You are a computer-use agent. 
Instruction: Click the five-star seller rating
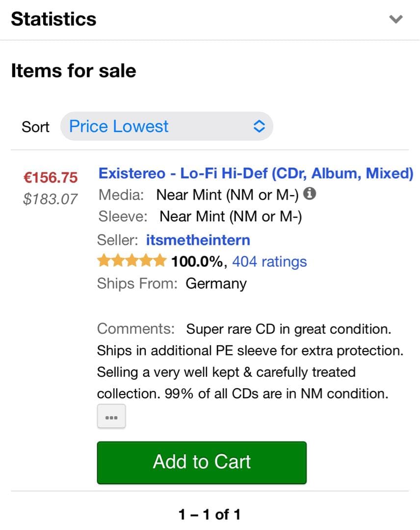(131, 261)
